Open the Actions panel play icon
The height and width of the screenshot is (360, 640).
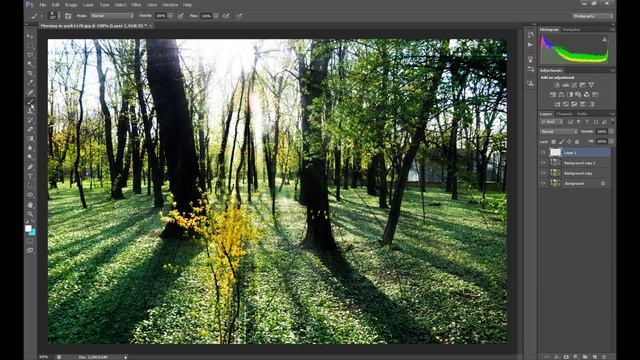click(531, 45)
